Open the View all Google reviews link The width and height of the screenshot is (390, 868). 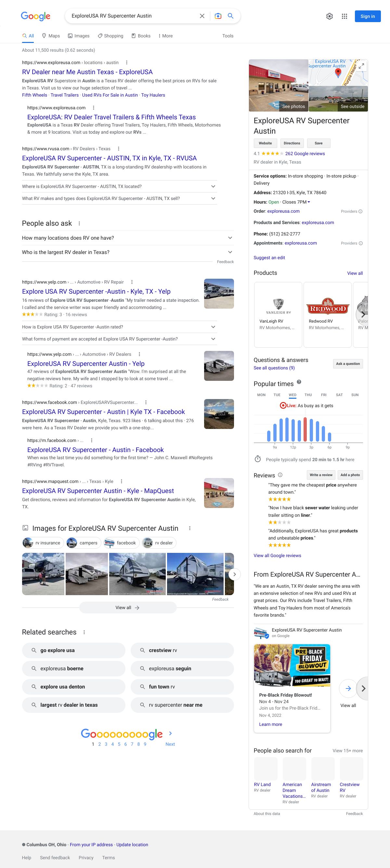point(277,556)
